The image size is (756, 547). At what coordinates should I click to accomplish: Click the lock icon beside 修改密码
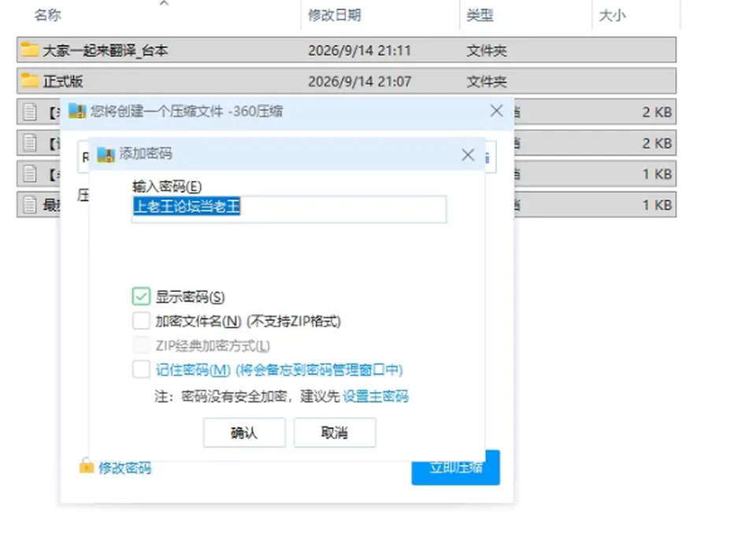coord(87,466)
